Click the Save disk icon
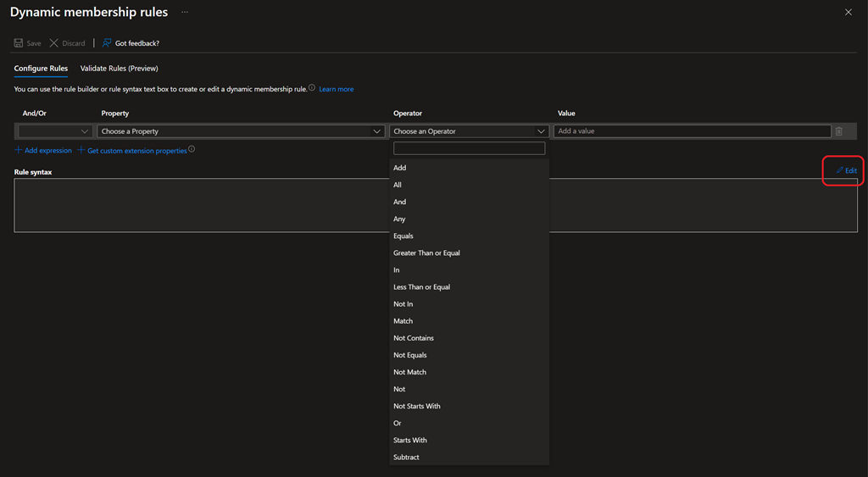Image resolution: width=868 pixels, height=477 pixels. click(19, 43)
